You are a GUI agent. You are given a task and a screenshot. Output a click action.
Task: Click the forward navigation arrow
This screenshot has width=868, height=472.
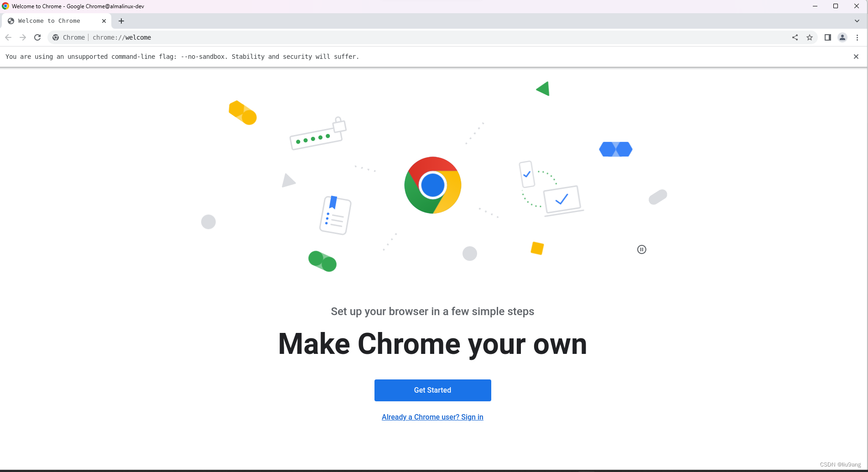click(23, 37)
